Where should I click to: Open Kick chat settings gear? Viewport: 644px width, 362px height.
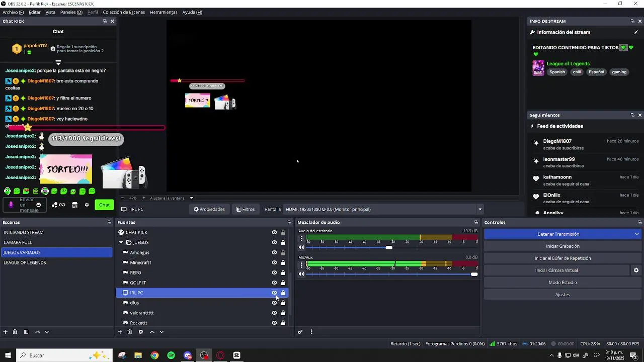click(87, 205)
